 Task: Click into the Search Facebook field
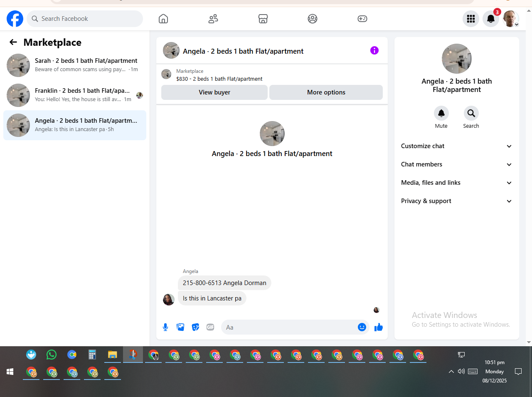click(x=85, y=19)
